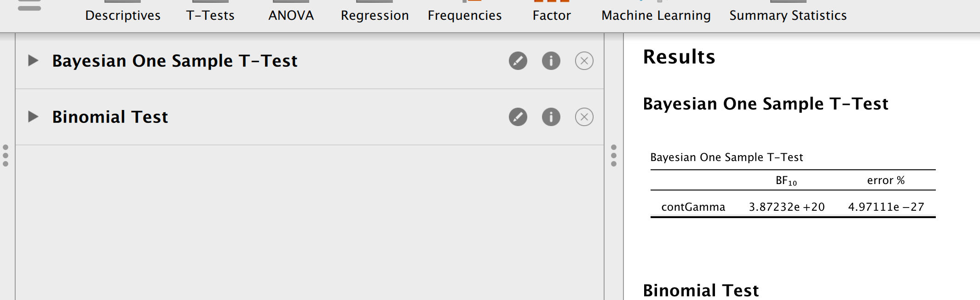This screenshot has height=300, width=980.
Task: Show info for Bayesian One Sample T-Test
Action: tap(551, 60)
